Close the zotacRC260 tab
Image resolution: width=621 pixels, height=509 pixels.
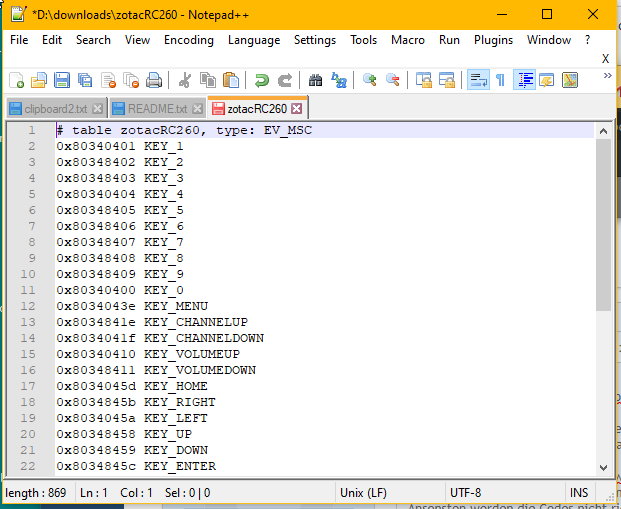[x=297, y=109]
